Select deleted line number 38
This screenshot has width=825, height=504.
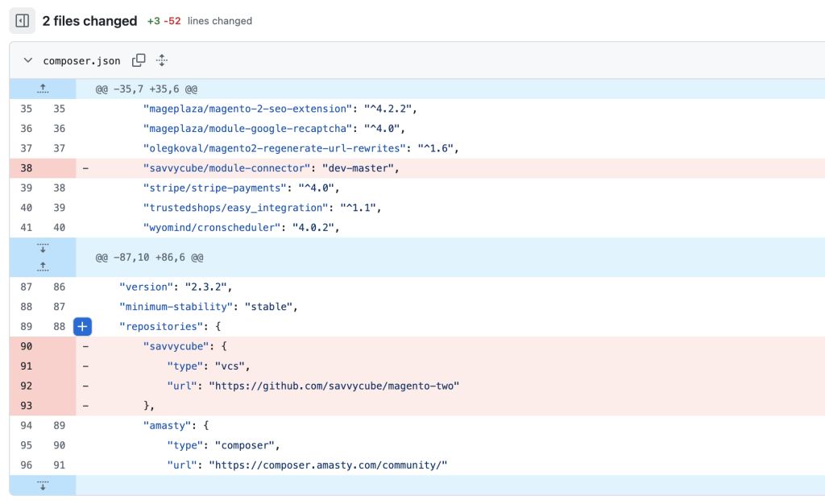pos(27,168)
